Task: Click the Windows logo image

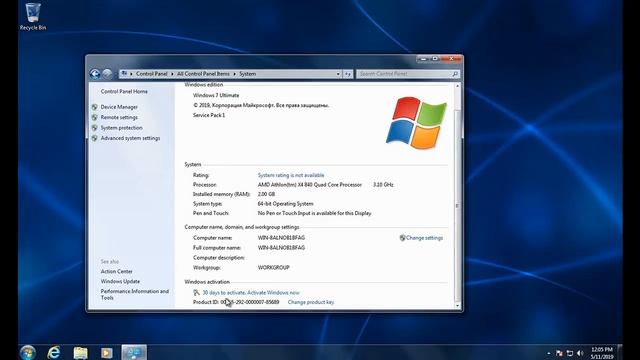Action: click(416, 122)
